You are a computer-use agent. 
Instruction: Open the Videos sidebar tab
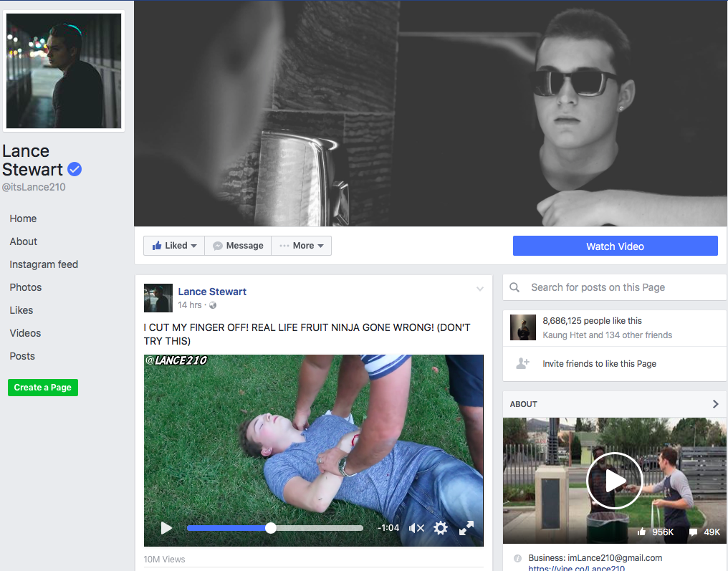coord(25,333)
